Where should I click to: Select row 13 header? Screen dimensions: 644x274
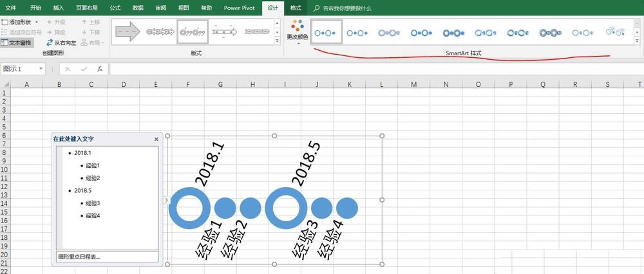tap(5, 195)
